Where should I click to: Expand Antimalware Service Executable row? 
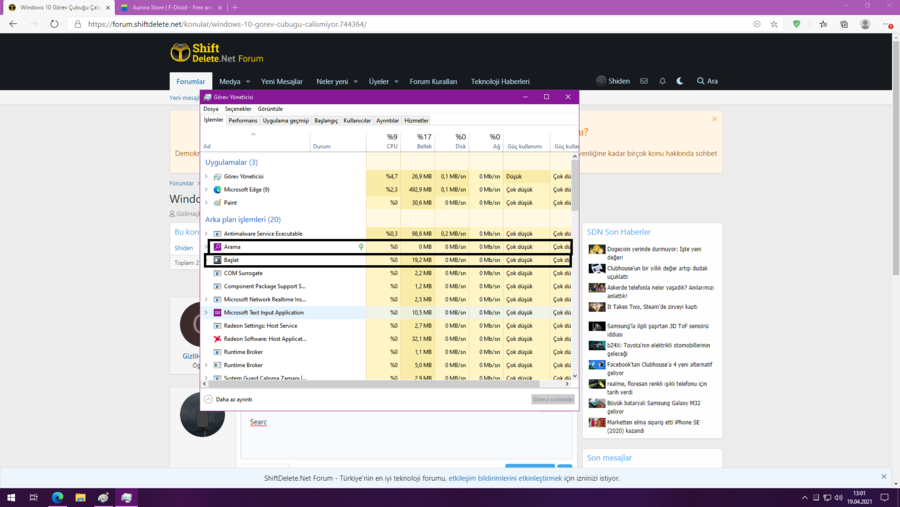[206, 234]
